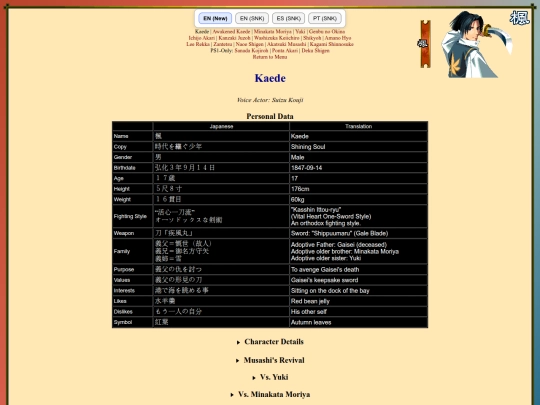Viewport: 540px width, 405px height.
Task: Click the Male gender translation cell
Action: (x=359, y=157)
